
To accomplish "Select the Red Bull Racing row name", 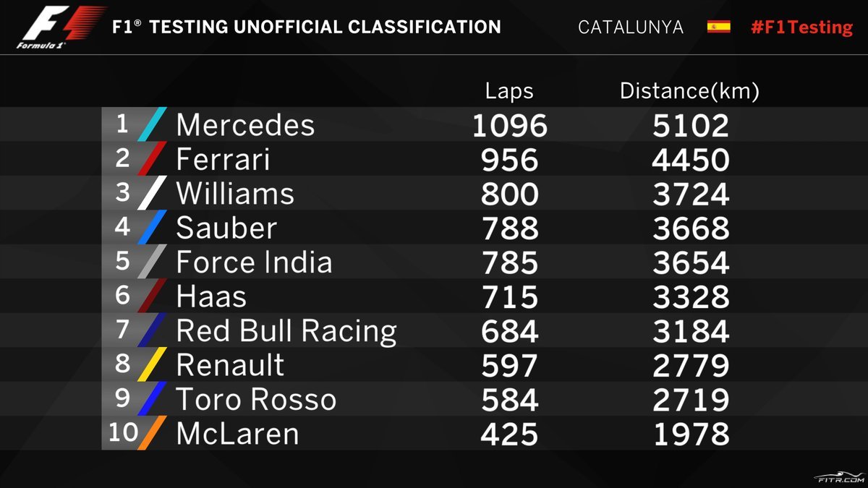I will [x=286, y=331].
